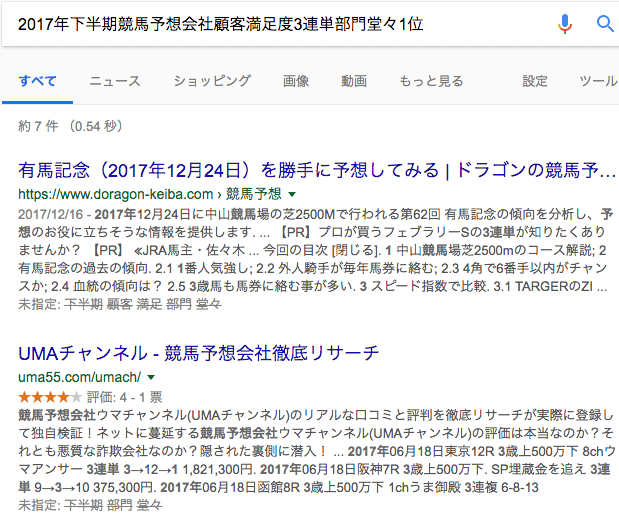This screenshot has height=516, width=619.
Task: Click the star rating of UMAチャンネル result
Action: pyautogui.click(x=50, y=397)
